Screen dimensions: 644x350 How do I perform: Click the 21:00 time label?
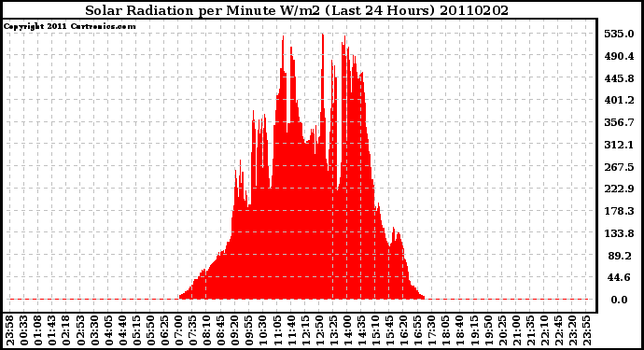point(515,331)
